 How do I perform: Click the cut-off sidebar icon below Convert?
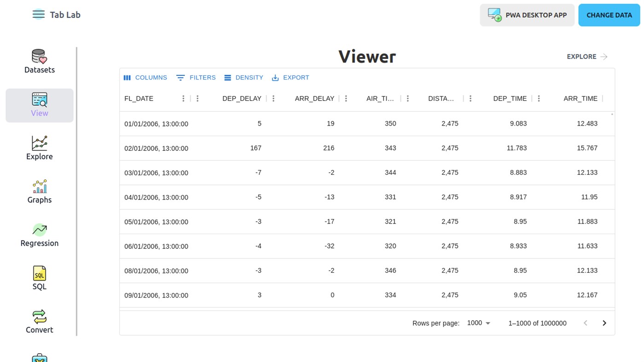click(40, 357)
